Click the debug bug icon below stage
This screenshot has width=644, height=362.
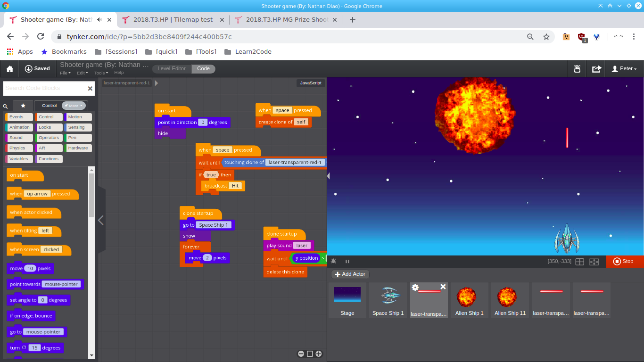tap(333, 261)
